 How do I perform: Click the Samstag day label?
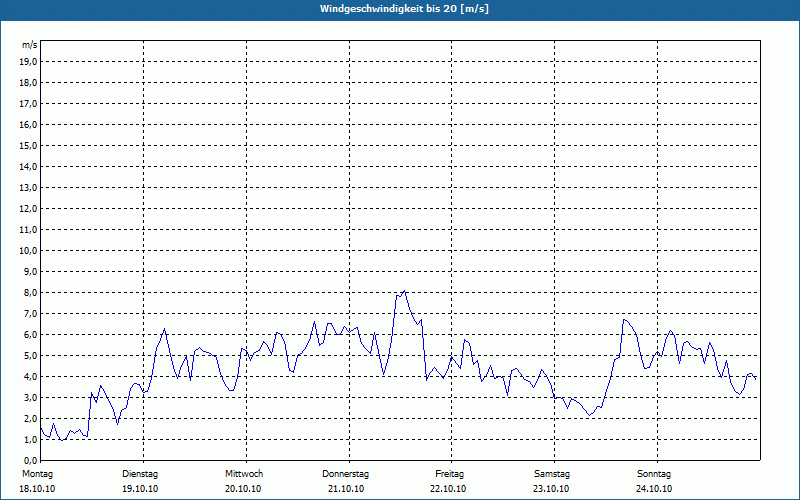coord(552,474)
